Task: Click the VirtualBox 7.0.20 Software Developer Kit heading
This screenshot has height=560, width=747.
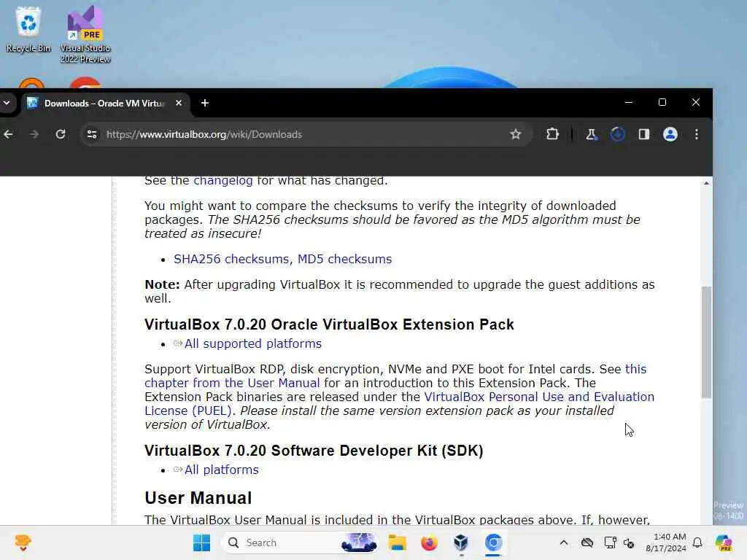Action: 314,451
